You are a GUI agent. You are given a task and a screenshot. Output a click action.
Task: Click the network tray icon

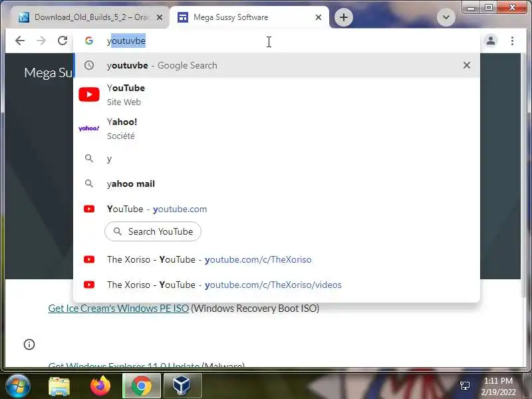[464, 386]
